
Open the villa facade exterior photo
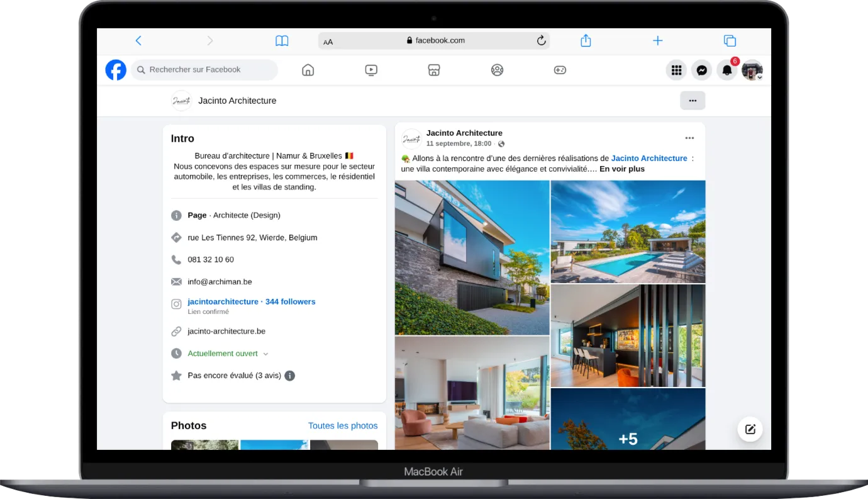coord(472,258)
